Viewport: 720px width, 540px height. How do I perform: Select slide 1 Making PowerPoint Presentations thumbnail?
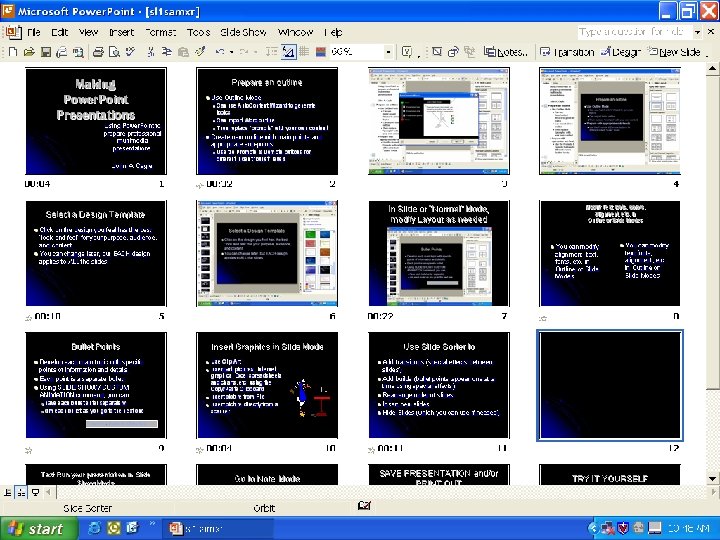[x=96, y=121]
